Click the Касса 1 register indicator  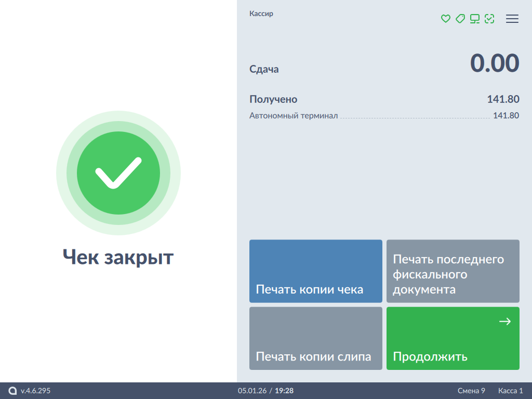510,391
